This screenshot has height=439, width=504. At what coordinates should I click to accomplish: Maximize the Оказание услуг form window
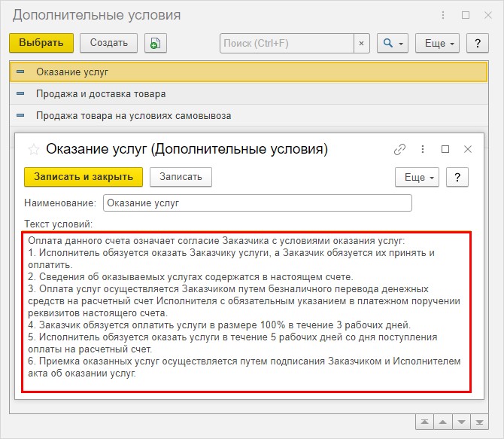tap(445, 149)
